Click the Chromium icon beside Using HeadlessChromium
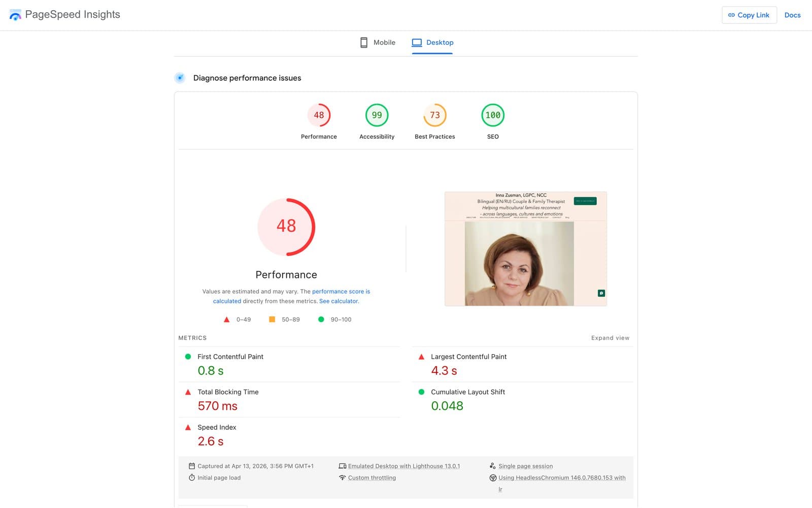The width and height of the screenshot is (812, 508). point(493,478)
